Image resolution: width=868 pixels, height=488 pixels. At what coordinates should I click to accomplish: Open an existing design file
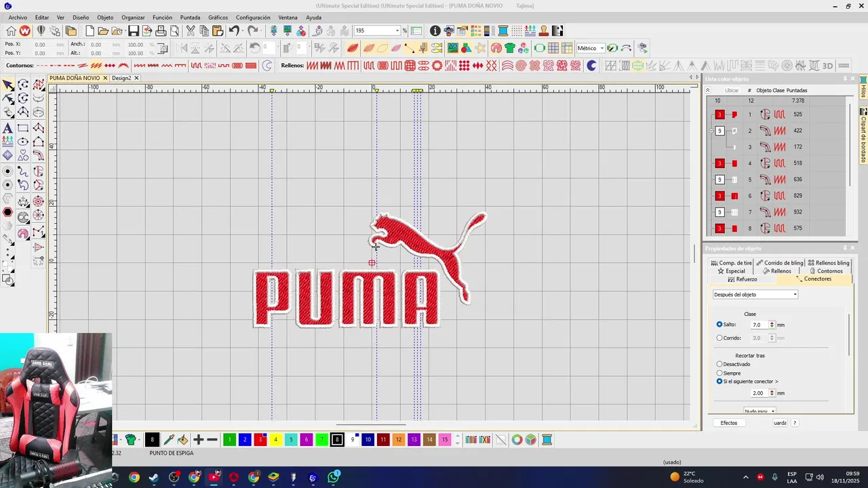[103, 30]
